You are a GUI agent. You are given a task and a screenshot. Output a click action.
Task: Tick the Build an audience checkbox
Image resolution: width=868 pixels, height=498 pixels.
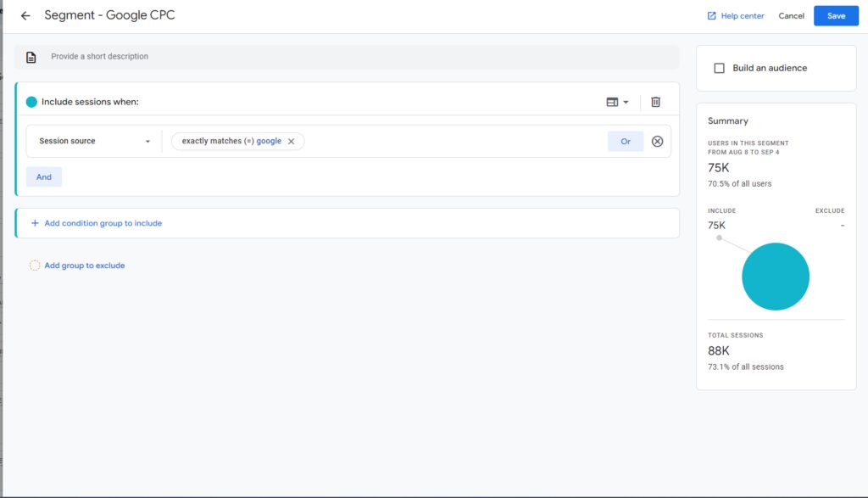tap(719, 68)
